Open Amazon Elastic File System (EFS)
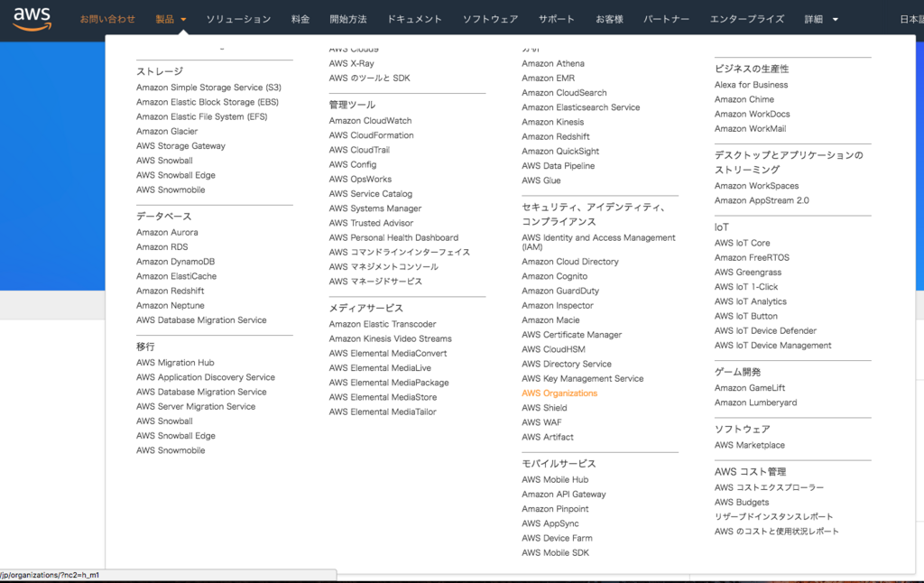The width and height of the screenshot is (924, 583). point(201,116)
